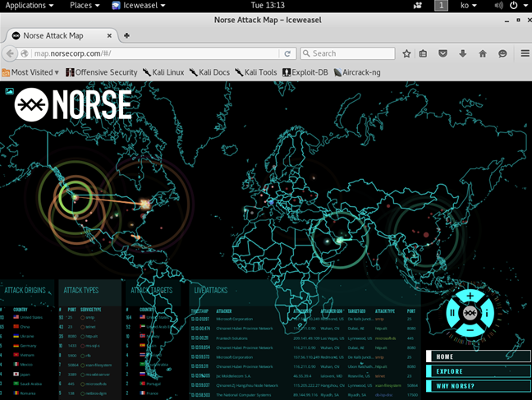The image size is (532, 400).
Task: Expand the Most Visited bookmarks folder
Action: point(30,72)
